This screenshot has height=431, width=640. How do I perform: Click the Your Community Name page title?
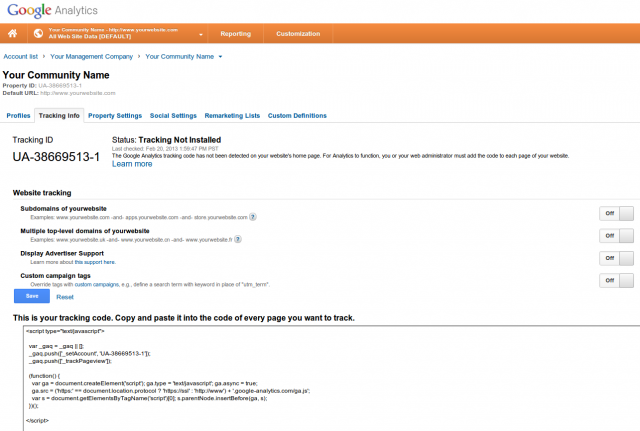pos(56,75)
